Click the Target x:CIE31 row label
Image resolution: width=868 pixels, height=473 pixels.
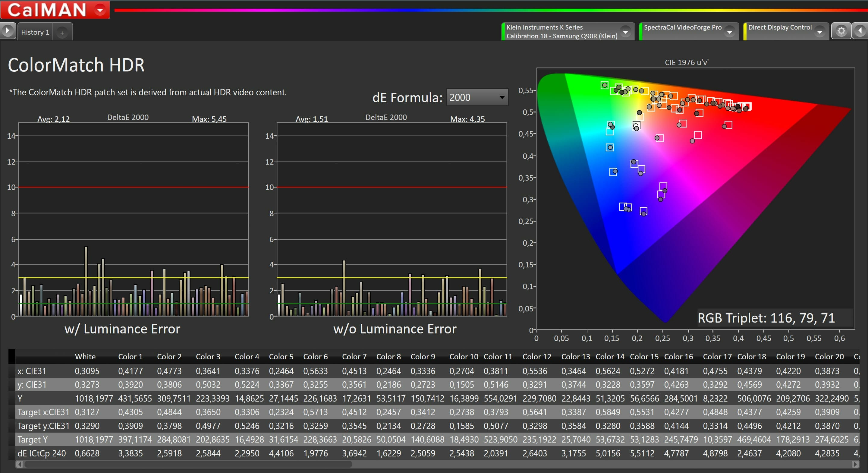(x=43, y=412)
